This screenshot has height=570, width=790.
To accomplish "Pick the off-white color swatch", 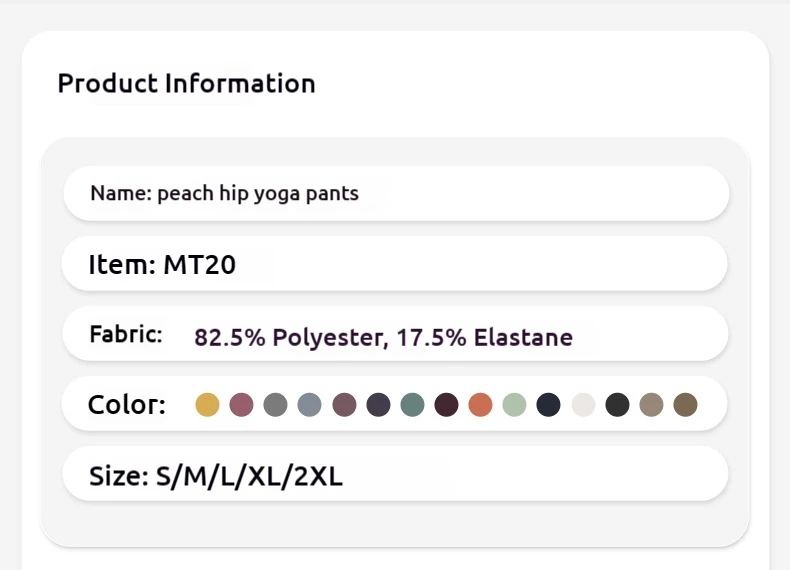I will pyautogui.click(x=583, y=405).
